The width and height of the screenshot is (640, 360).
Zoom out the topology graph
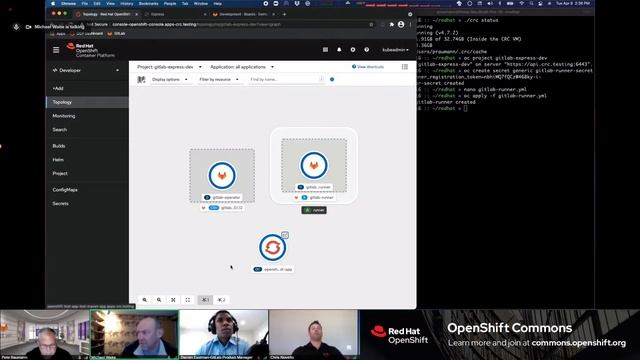point(159,300)
